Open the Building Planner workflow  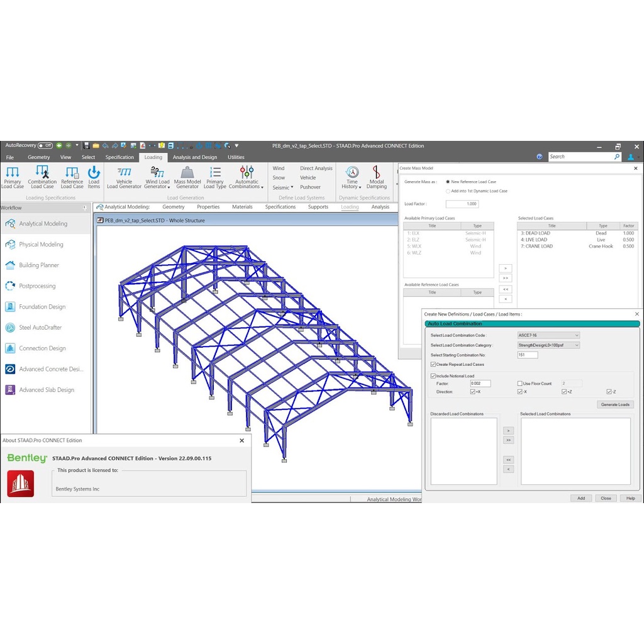38,265
